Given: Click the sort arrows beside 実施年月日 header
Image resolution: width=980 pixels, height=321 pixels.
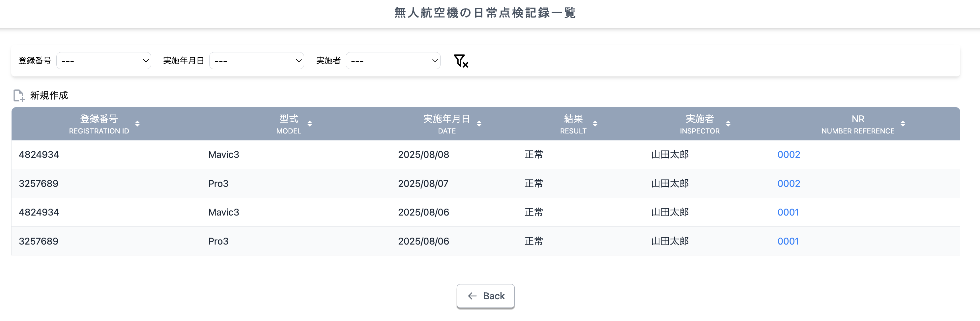Looking at the screenshot, I should pos(479,124).
